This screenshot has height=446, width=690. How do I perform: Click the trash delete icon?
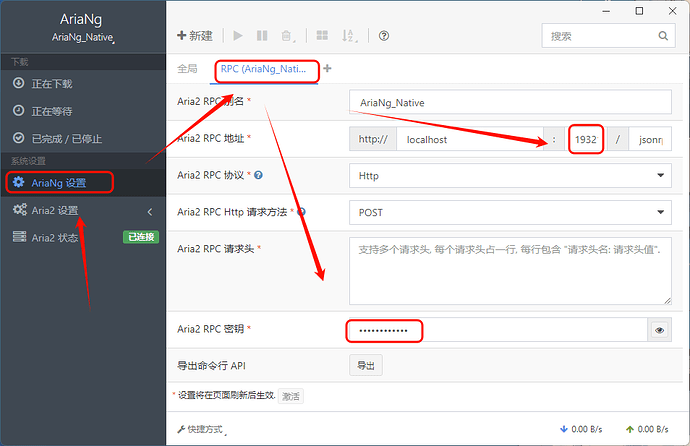click(287, 36)
